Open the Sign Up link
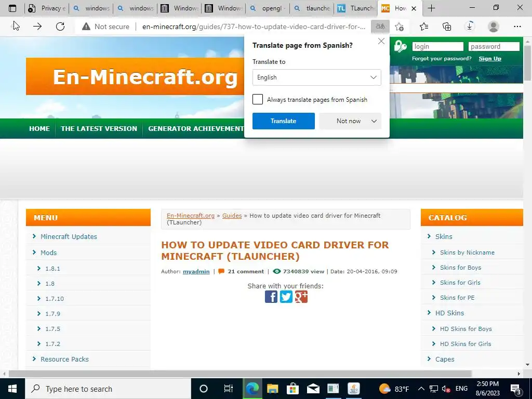The height and width of the screenshot is (399, 532). (490, 58)
